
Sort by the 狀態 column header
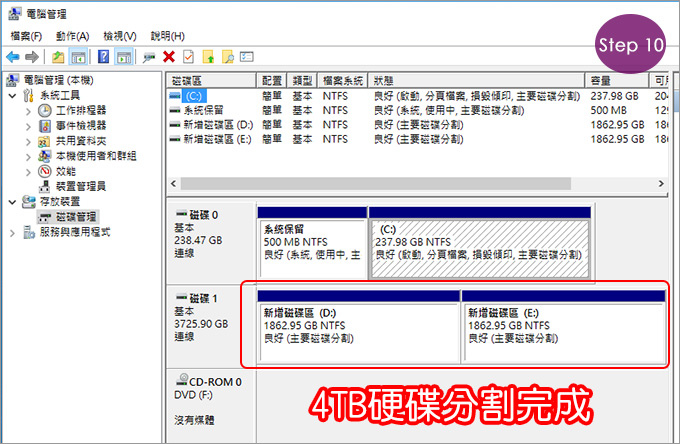click(x=476, y=81)
